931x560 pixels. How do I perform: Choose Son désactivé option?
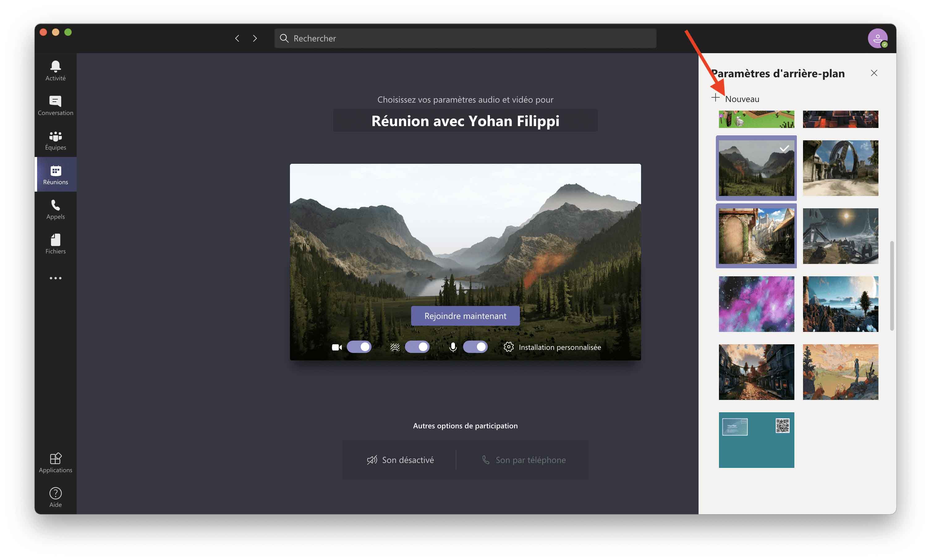tap(400, 460)
